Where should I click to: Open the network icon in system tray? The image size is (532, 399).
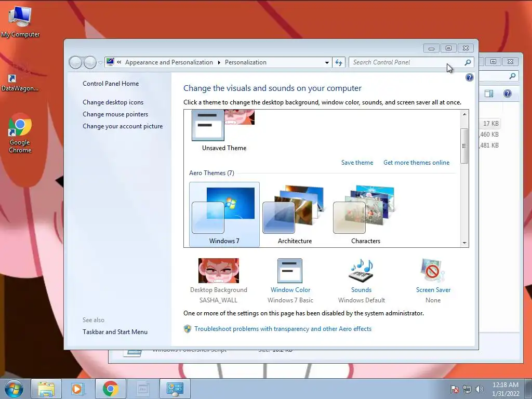click(467, 389)
